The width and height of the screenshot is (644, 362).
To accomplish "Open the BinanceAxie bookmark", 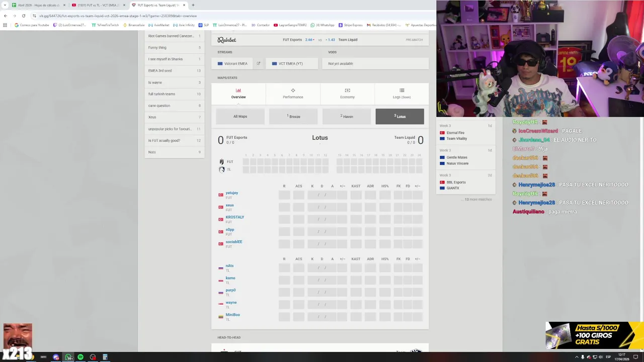I will [x=134, y=25].
